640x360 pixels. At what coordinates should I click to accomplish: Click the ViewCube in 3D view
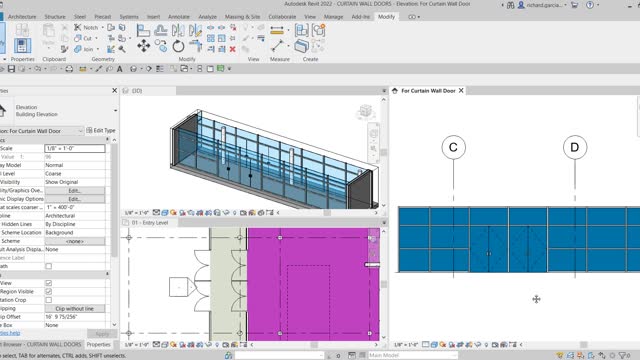(365, 111)
